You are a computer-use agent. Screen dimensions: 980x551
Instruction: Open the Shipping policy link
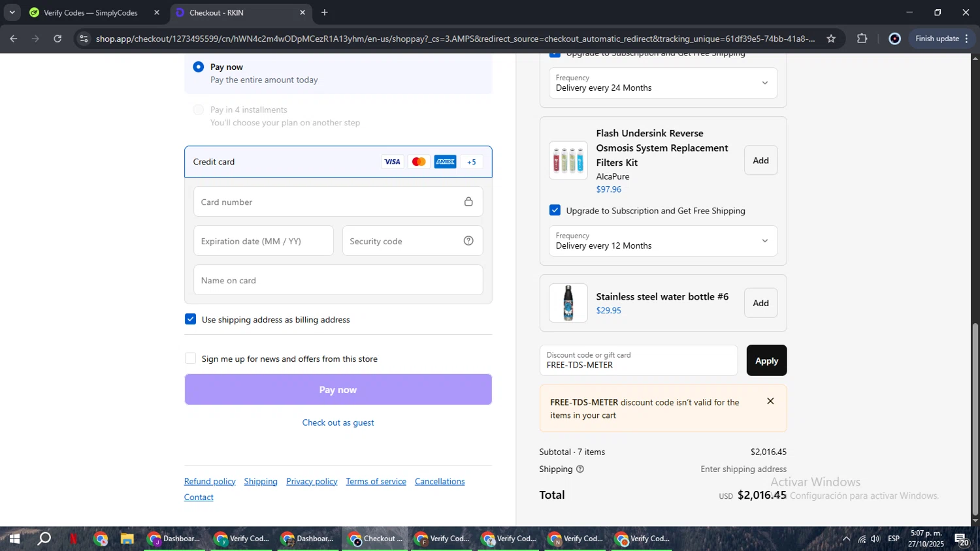(x=261, y=481)
